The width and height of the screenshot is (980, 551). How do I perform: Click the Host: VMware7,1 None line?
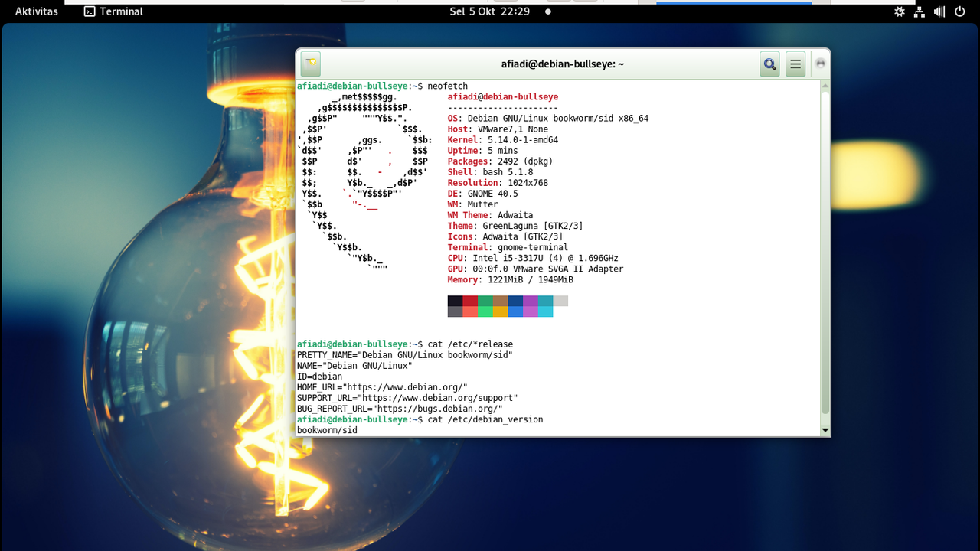pos(498,129)
